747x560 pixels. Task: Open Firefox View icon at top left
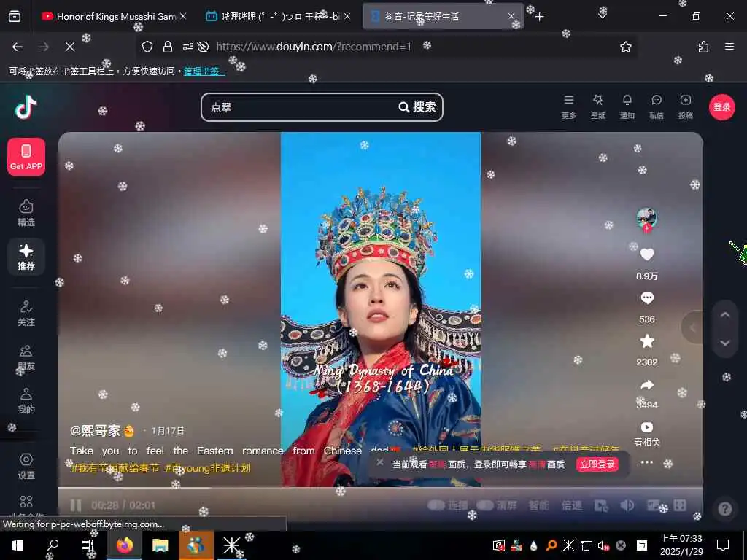point(15,16)
